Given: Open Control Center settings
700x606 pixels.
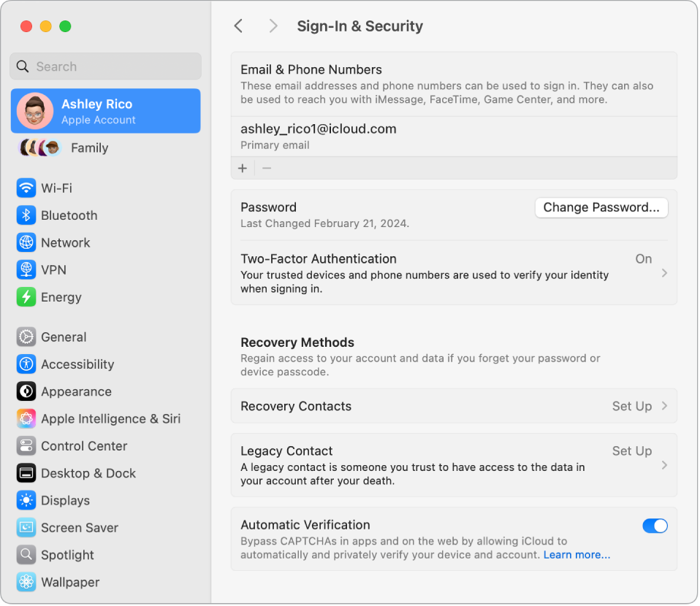Looking at the screenshot, I should (26, 445).
